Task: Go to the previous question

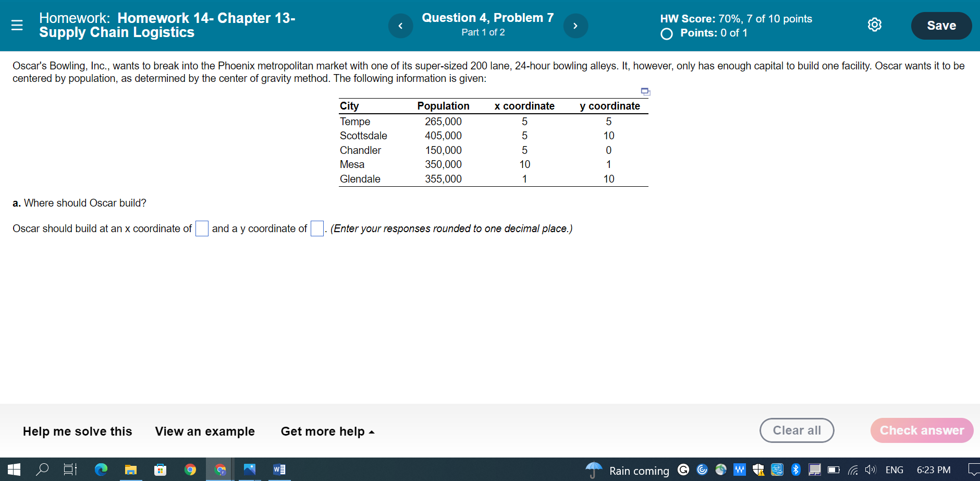Action: pyautogui.click(x=400, y=26)
